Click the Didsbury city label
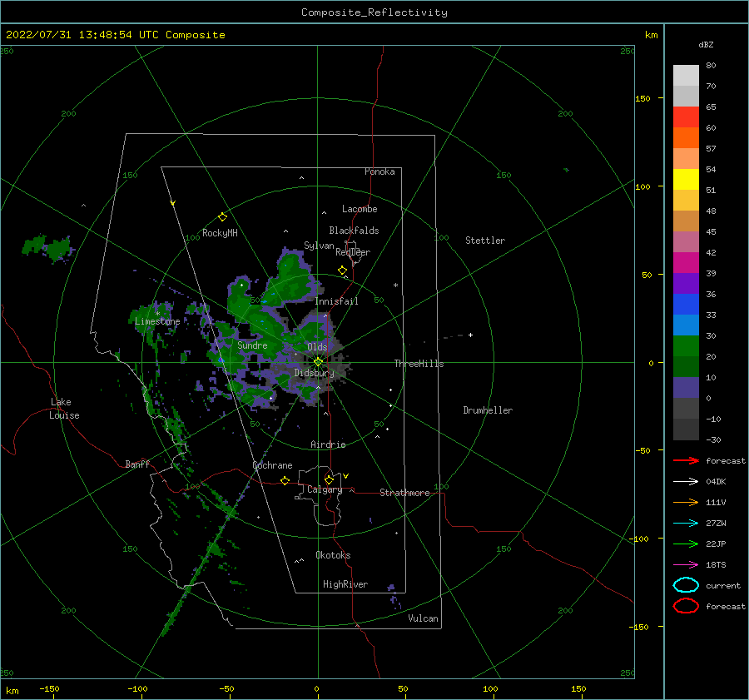Image resolution: width=749 pixels, height=700 pixels. coord(314,373)
